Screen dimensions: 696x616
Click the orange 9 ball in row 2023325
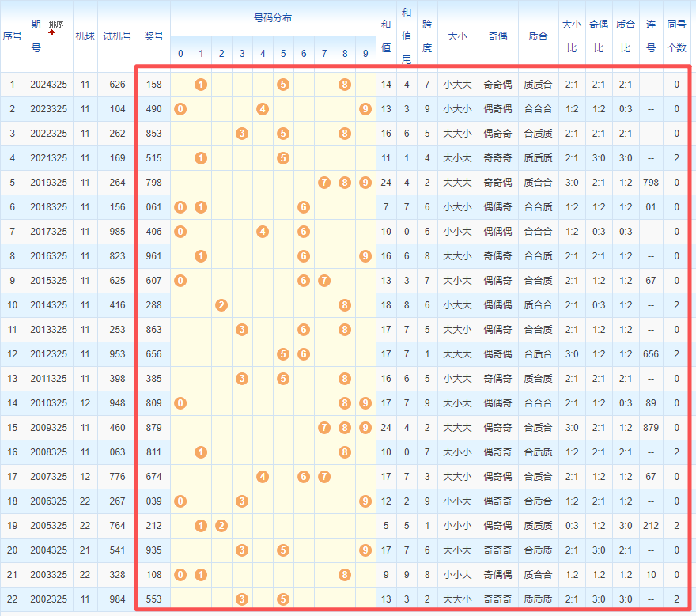(365, 109)
